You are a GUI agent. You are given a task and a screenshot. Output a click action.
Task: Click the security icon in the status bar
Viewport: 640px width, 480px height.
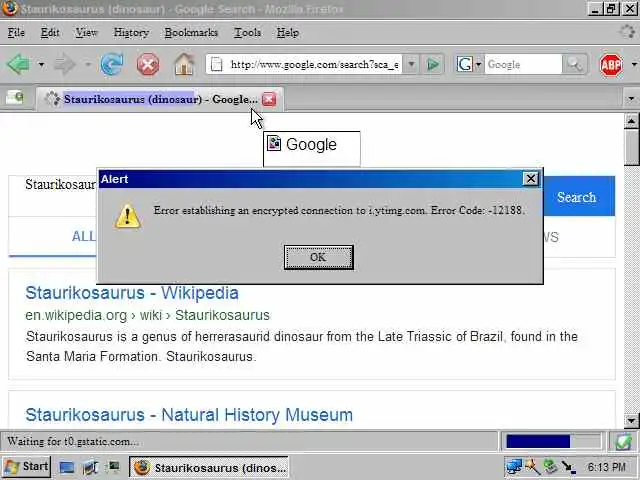623,442
